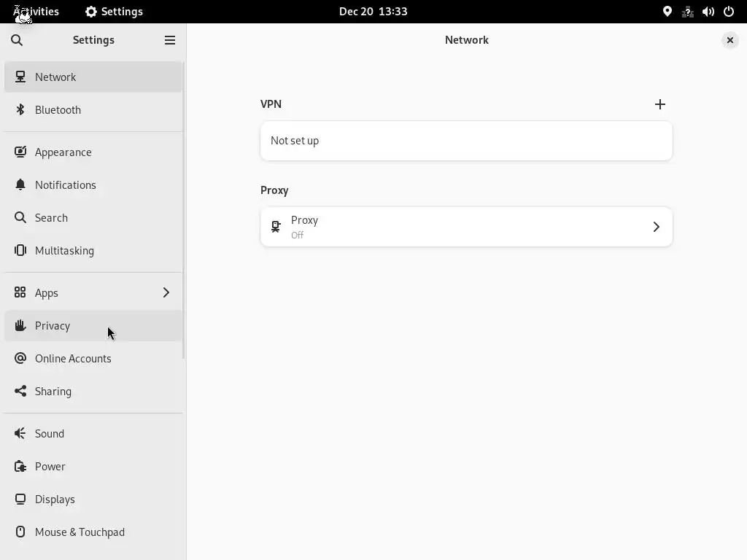Click the 'Sound' label in sidebar
Viewport: 747px width, 560px height.
point(50,433)
